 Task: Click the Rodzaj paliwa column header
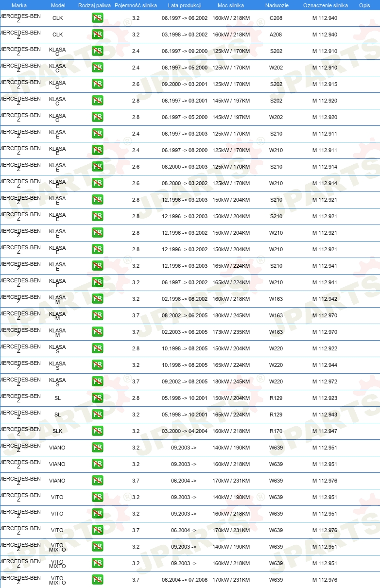tap(94, 5)
